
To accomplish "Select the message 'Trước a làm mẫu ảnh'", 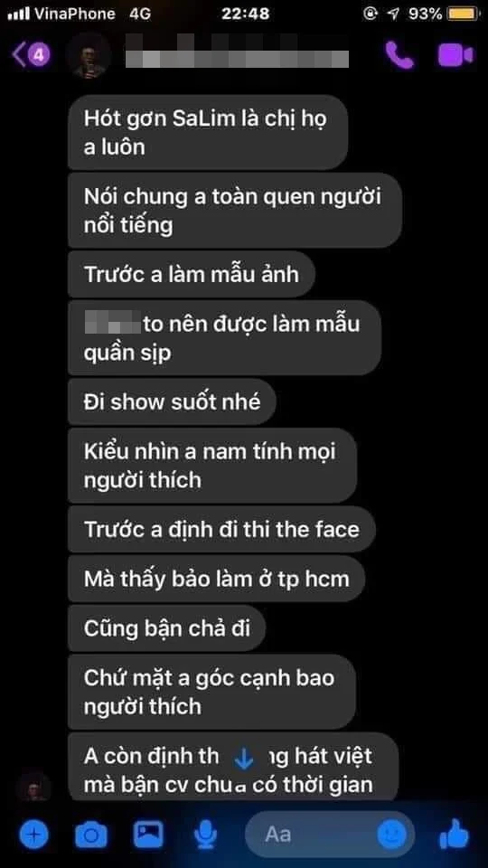I will pos(192,274).
